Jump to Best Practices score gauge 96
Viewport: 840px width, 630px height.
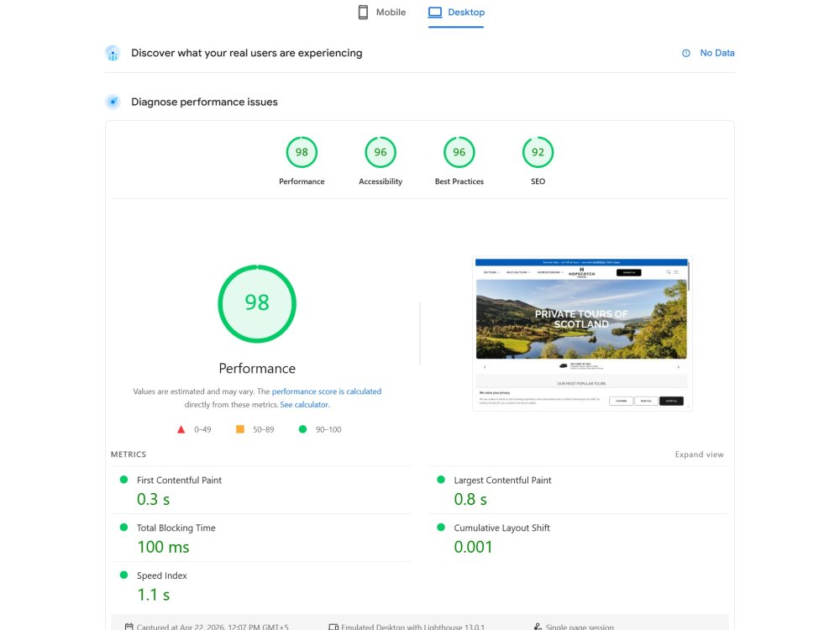point(459,152)
